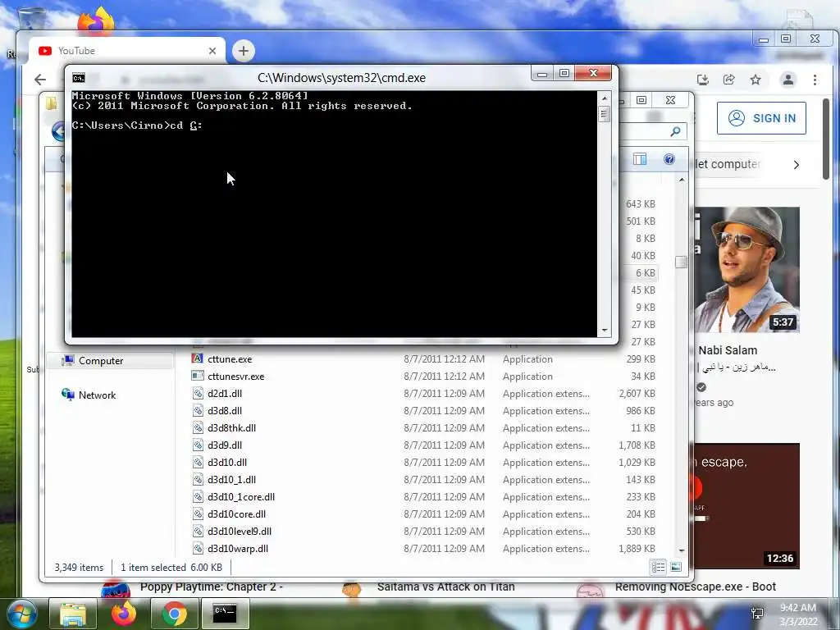
Task: Click the cttune.exe file icon
Action: point(198,359)
